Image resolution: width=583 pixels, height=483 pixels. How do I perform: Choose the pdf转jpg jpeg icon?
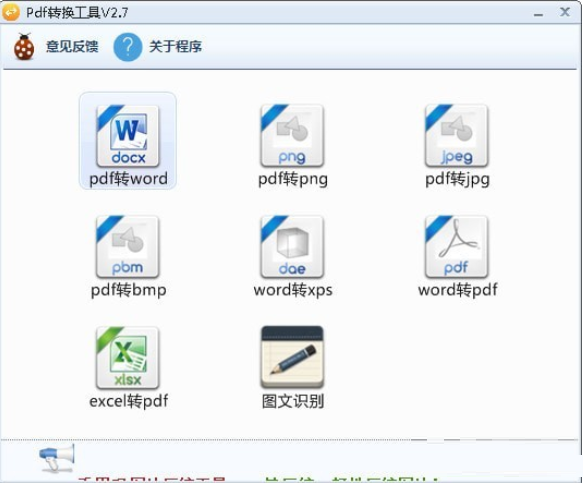457,136
